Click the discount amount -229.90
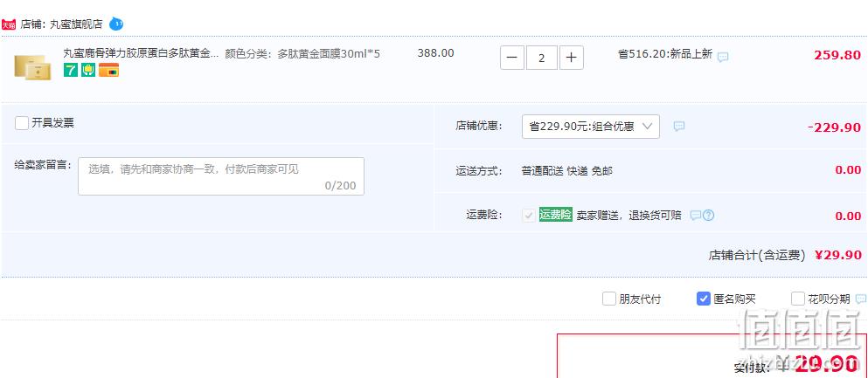Screen dimensions: 868x378 pyautogui.click(x=834, y=127)
